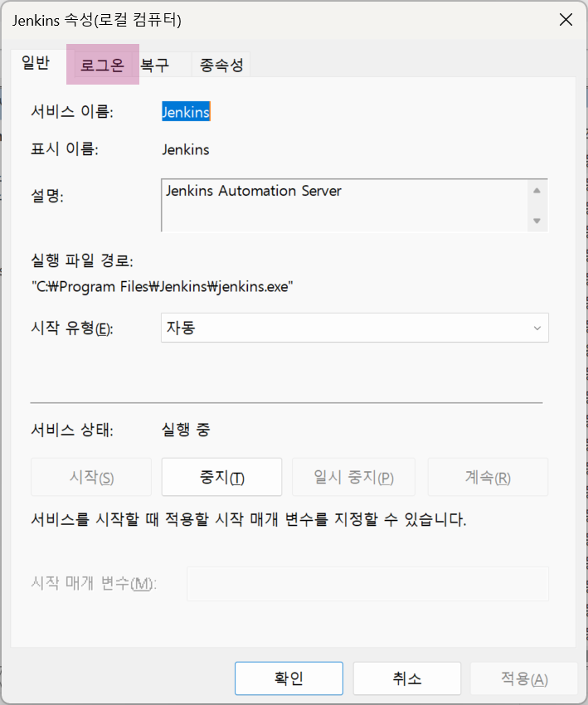Open the 일반 tab
This screenshot has width=588, height=705.
tap(36, 62)
